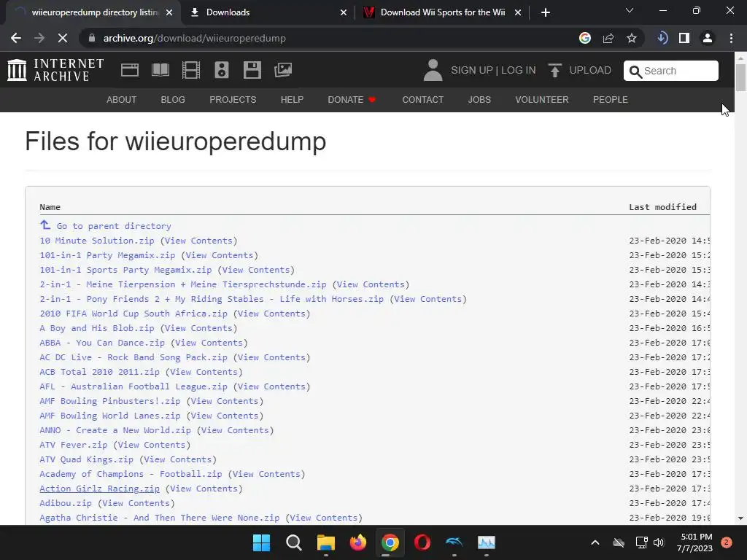
Task: Open the Images icon
Action: click(x=283, y=70)
